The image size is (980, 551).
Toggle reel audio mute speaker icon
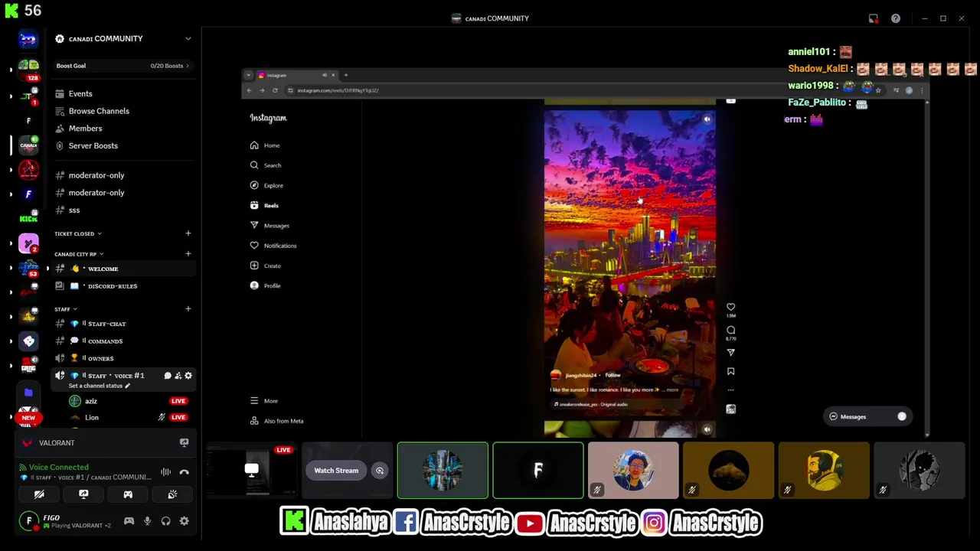(707, 119)
